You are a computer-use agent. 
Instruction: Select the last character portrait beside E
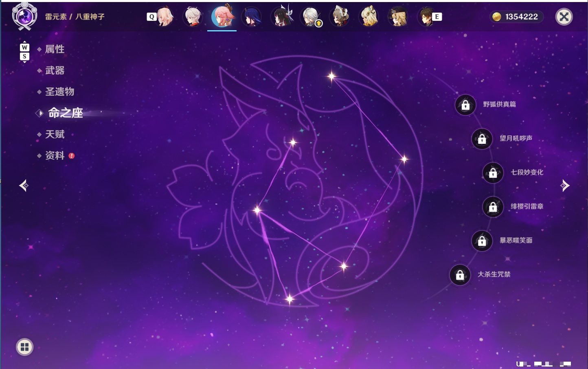pyautogui.click(x=426, y=17)
